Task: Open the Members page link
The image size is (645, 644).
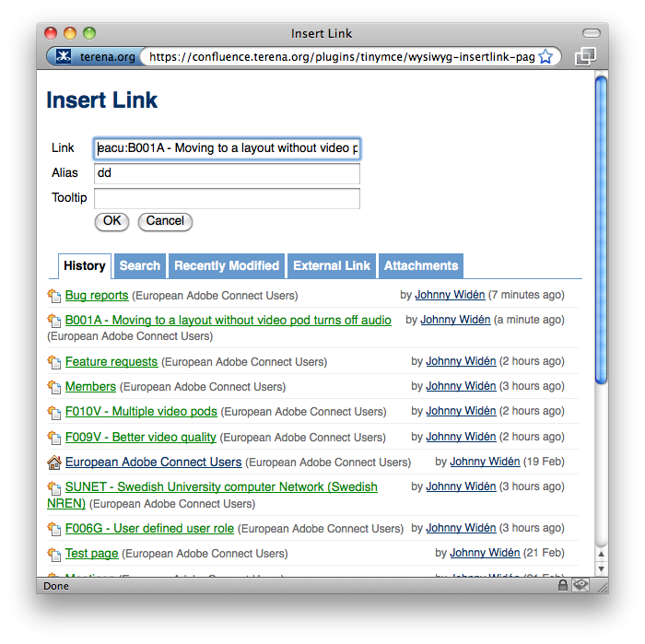Action: tap(90, 387)
